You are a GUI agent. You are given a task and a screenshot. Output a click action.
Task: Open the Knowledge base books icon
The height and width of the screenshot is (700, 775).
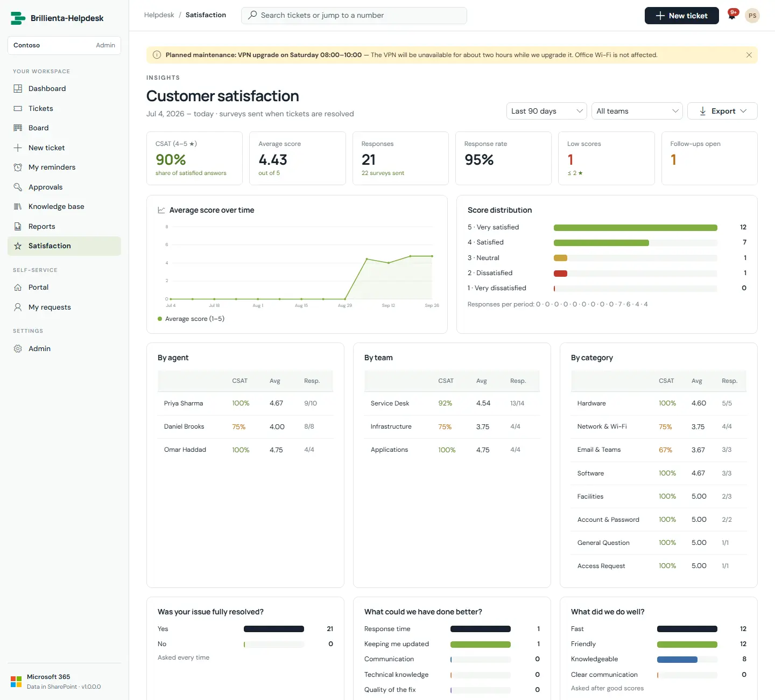[18, 206]
